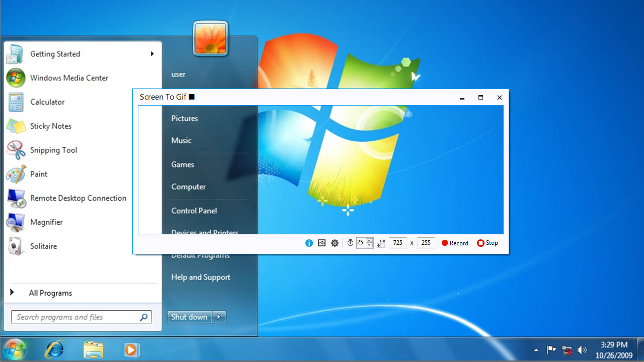
Task: Start recording with the Record button
Action: (x=455, y=243)
